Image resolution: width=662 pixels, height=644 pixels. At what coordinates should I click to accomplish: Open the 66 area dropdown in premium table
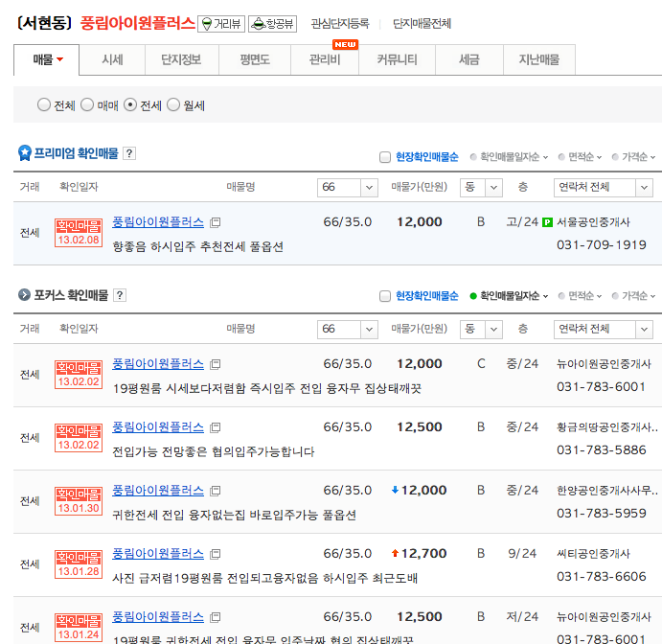[348, 188]
